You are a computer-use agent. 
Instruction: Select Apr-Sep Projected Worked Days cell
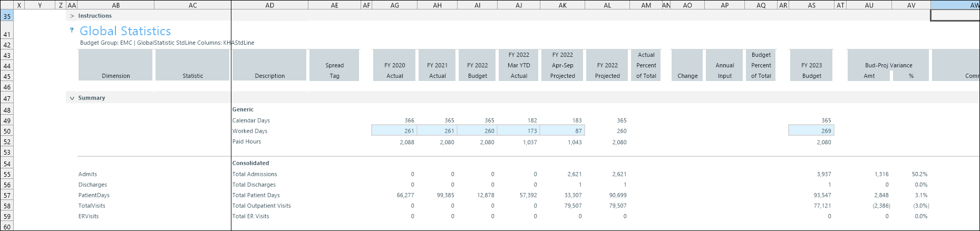coord(562,131)
